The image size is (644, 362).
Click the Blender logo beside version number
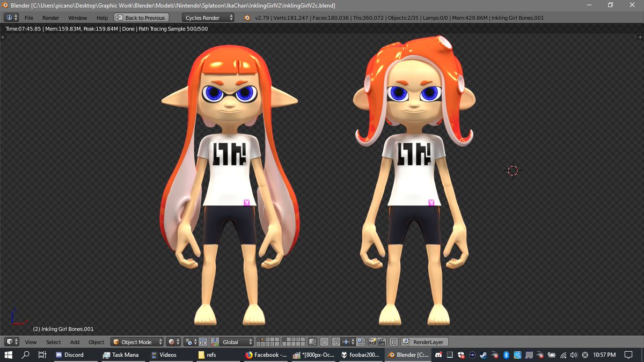(x=246, y=18)
